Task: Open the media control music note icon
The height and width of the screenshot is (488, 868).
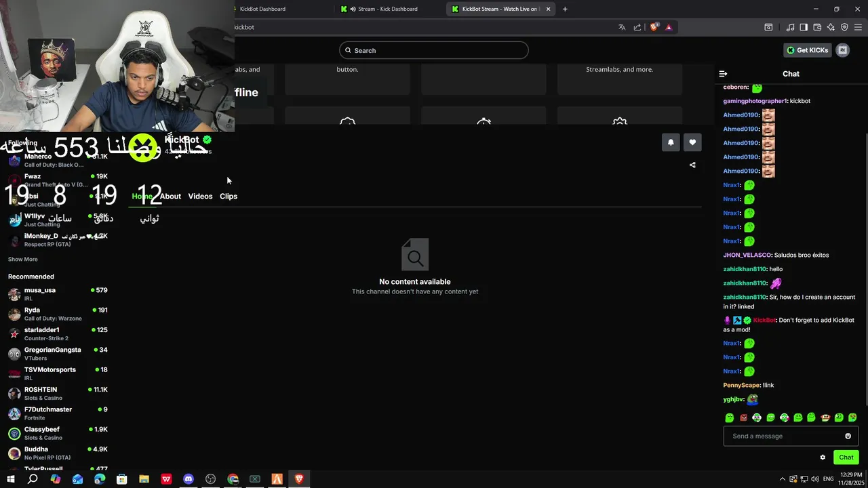Action: [x=790, y=27]
